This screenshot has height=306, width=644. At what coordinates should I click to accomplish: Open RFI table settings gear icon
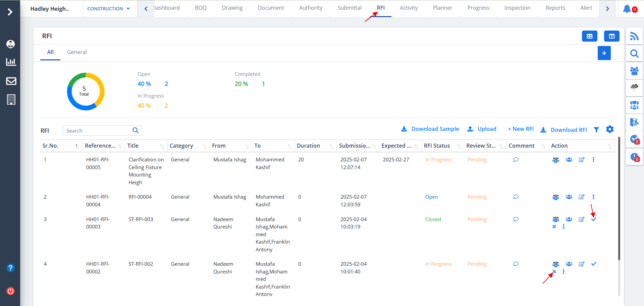point(610,129)
